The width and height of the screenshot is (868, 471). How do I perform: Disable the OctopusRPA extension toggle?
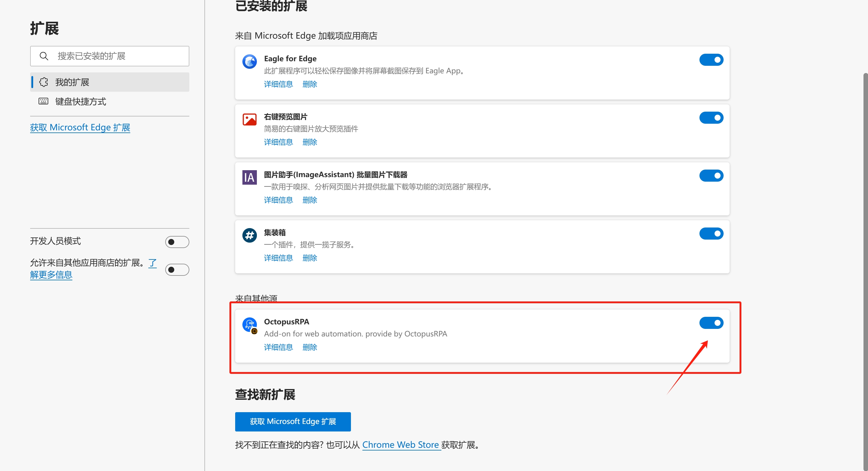pos(711,323)
